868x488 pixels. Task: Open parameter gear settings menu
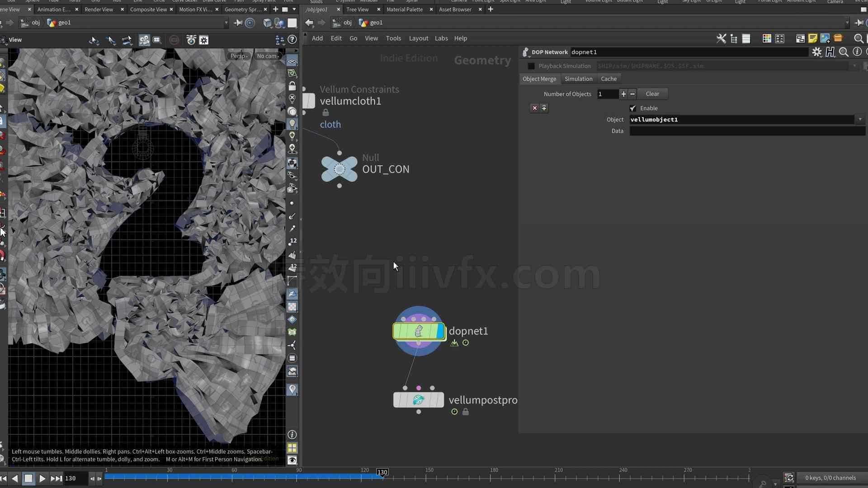coord(816,52)
